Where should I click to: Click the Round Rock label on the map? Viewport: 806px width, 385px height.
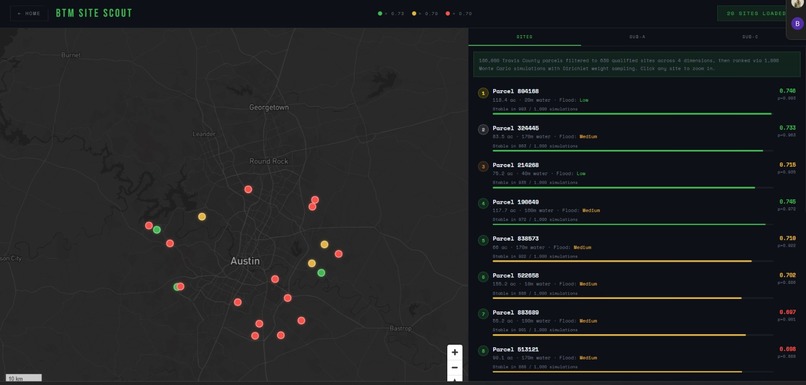269,161
